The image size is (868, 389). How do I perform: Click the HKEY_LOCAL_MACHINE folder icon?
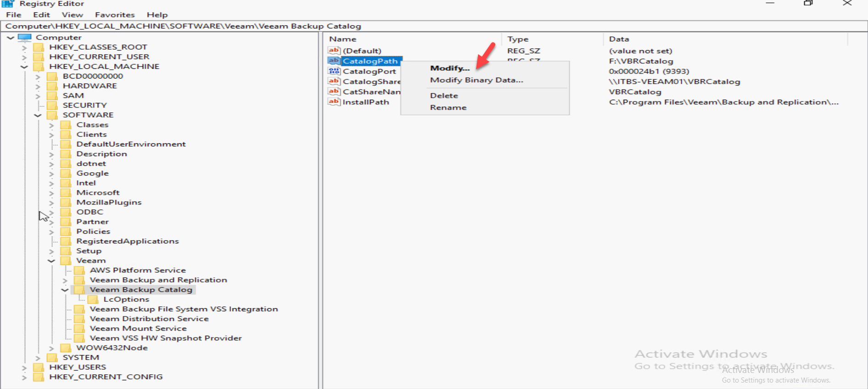tap(39, 66)
